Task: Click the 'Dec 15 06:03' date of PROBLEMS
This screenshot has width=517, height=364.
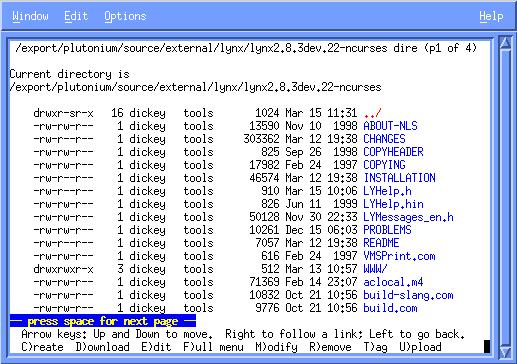Action: [321, 230]
